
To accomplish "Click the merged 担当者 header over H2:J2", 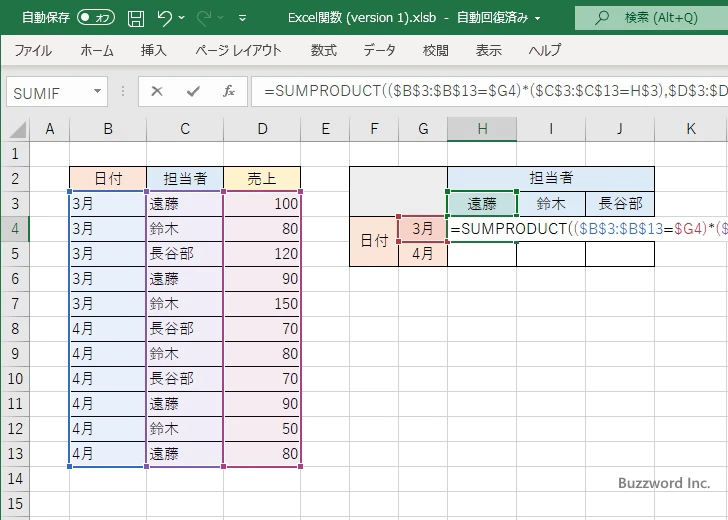I will (x=551, y=178).
